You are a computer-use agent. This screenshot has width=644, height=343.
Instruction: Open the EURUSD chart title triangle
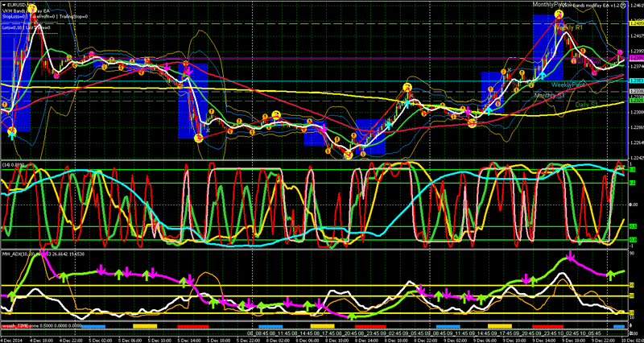(4, 5)
